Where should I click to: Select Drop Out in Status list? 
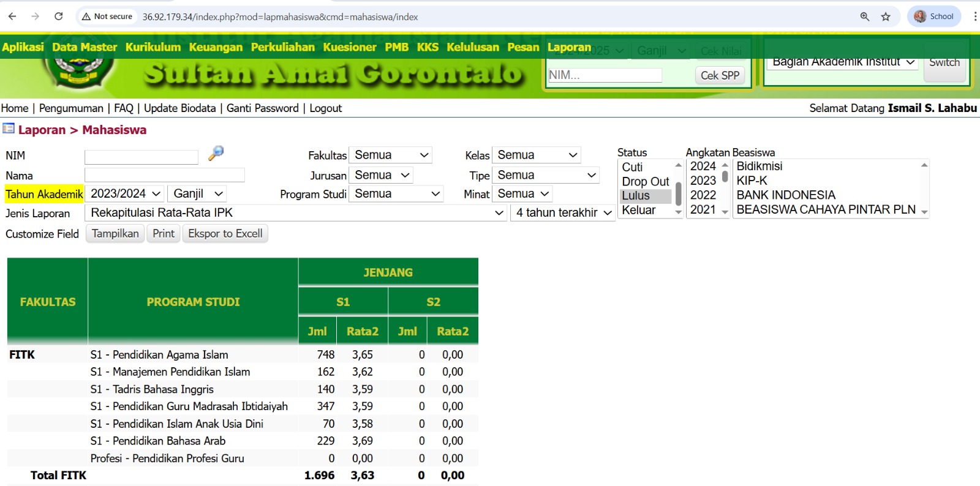(645, 182)
